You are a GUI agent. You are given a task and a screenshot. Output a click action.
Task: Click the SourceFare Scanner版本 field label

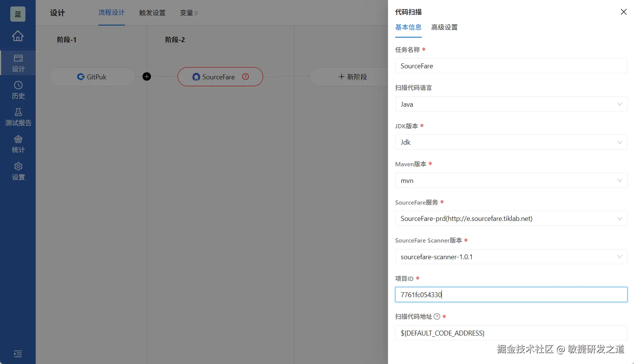(x=429, y=240)
